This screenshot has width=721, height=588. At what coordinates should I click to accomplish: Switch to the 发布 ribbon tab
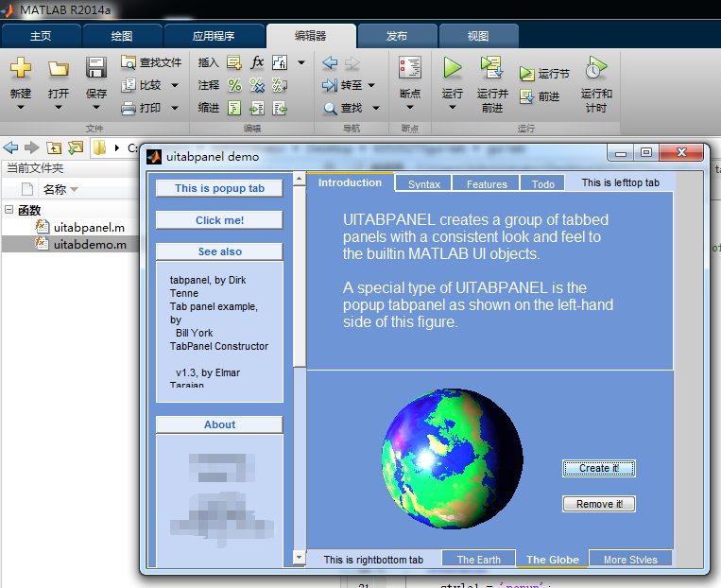point(397,36)
